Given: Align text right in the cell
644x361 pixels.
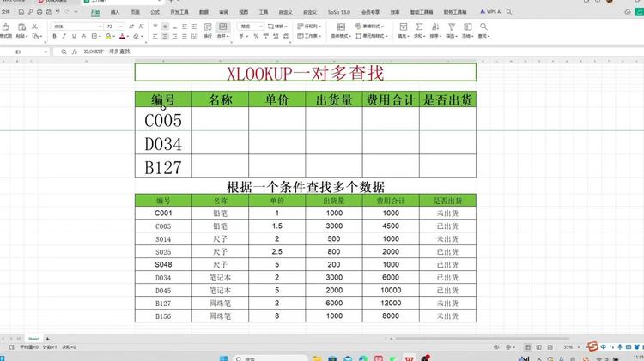Looking at the screenshot, I should coord(174,36).
